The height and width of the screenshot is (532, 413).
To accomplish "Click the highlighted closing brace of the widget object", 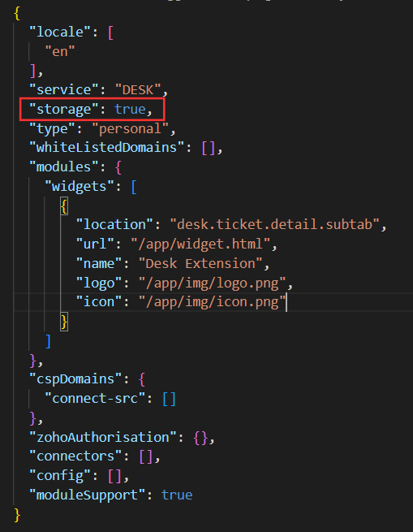I will coord(64,322).
